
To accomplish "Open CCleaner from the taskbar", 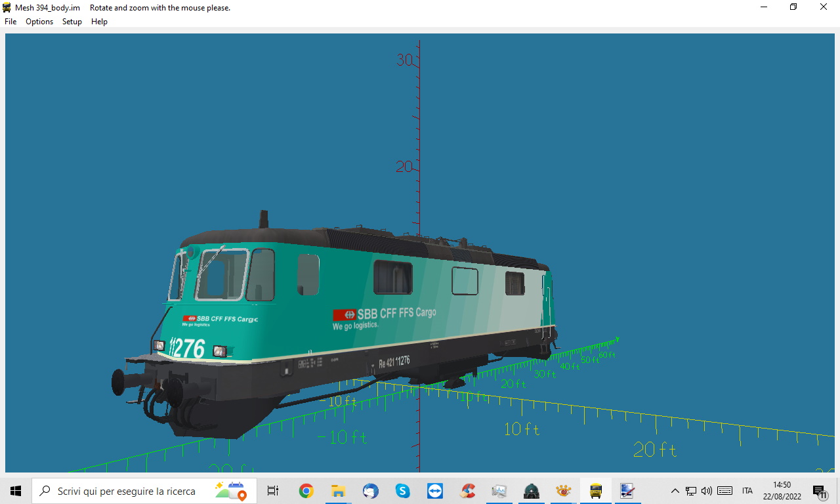I will click(467, 491).
